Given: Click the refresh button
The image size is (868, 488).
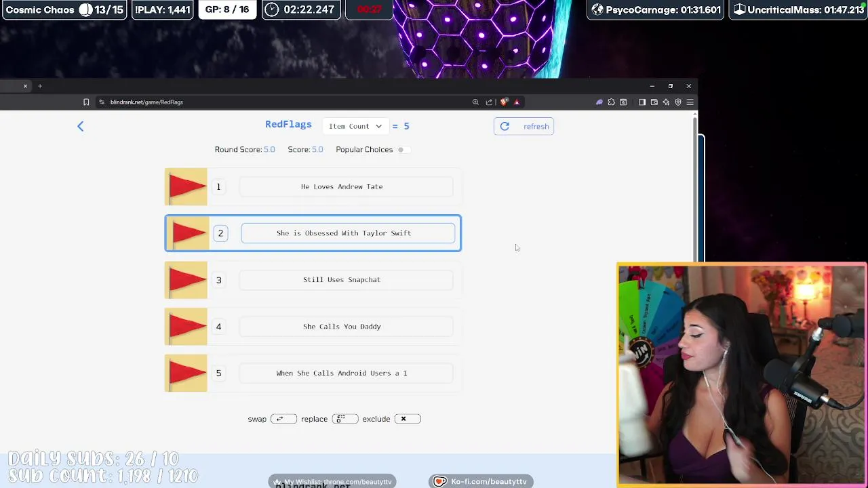Looking at the screenshot, I should 524,126.
